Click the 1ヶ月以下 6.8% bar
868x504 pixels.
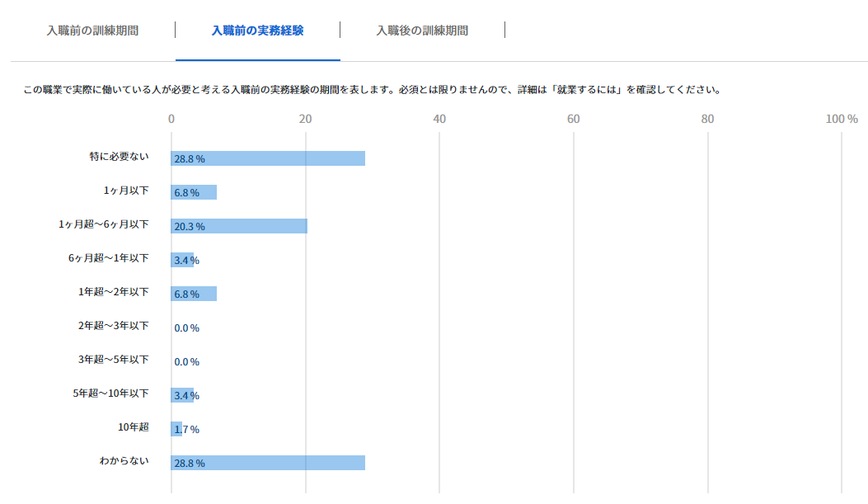194,192
